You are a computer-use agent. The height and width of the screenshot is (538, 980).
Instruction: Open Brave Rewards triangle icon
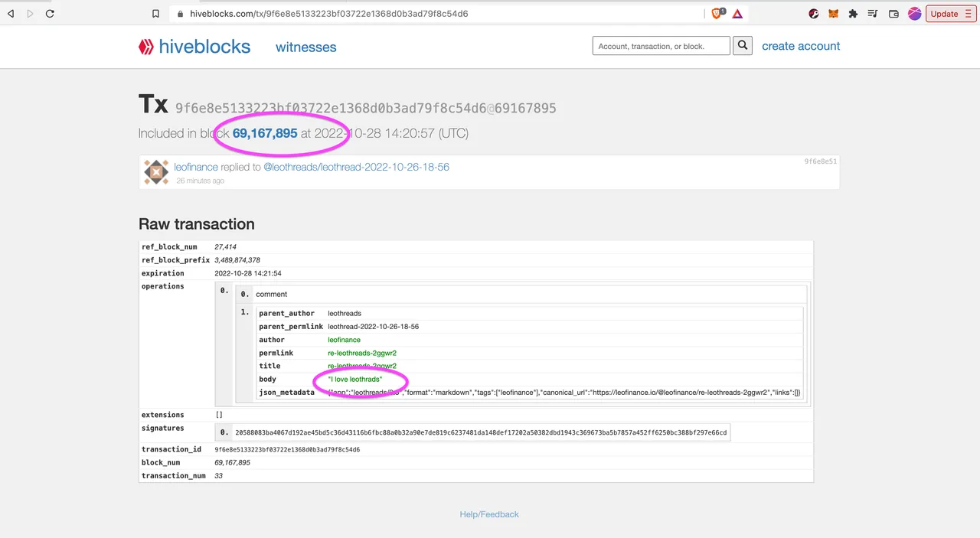click(x=737, y=14)
